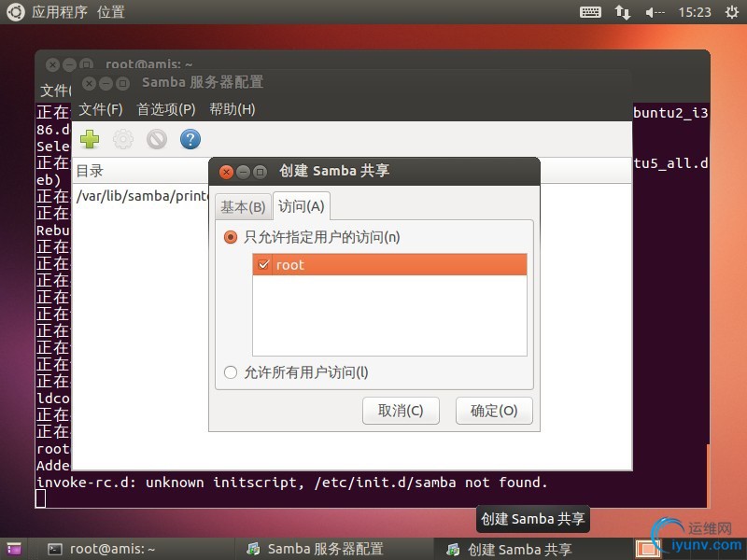Screen dimensions: 747x560
Task: Maximize the 创建 Samba 共享 dialog
Action: coord(260,172)
